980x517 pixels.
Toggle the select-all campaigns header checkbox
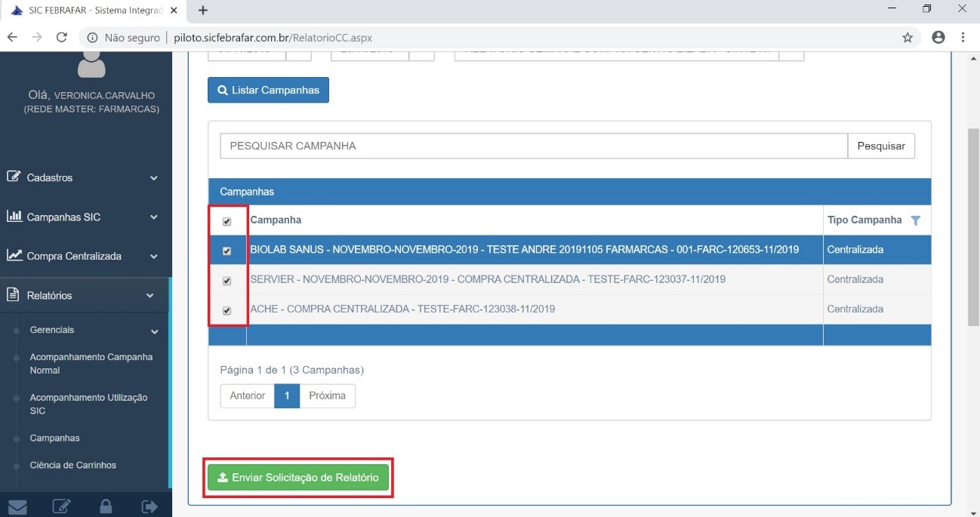coord(227,222)
